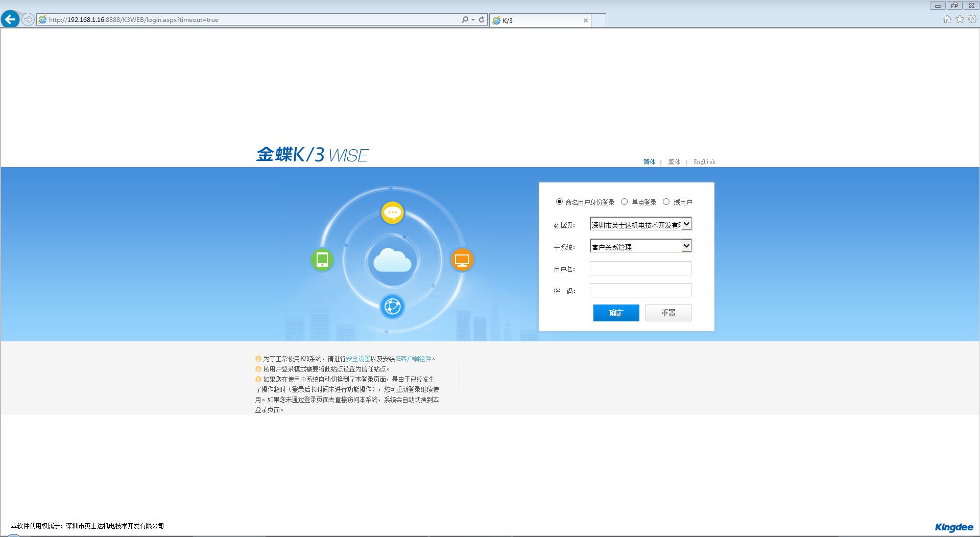The width and height of the screenshot is (980, 537).
Task: Select 命名用户身份登录 radio option
Action: (559, 202)
